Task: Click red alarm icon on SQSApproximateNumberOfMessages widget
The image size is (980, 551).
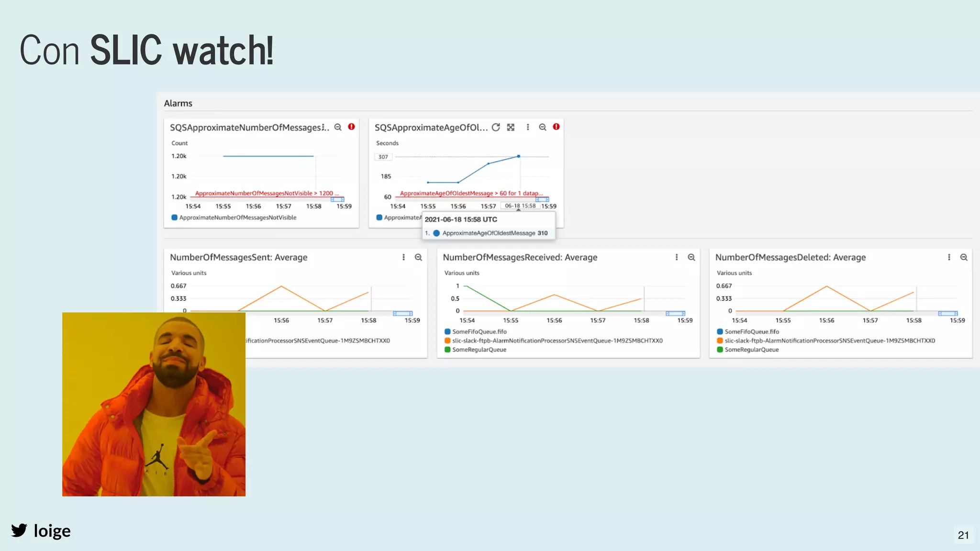Action: [x=351, y=127]
